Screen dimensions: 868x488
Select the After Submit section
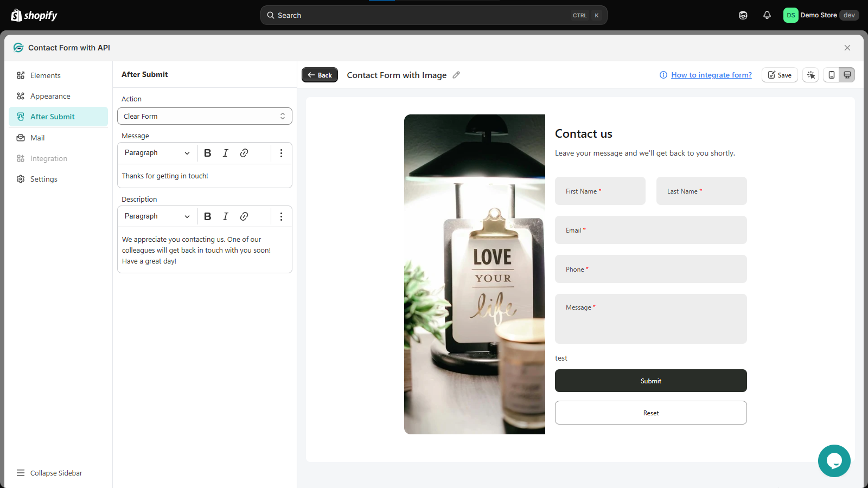tap(58, 117)
